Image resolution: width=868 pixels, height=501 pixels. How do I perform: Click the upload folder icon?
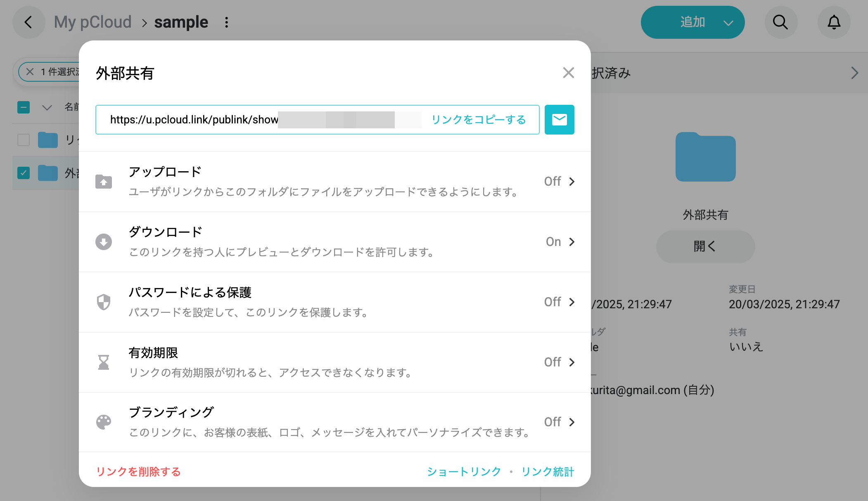point(104,182)
